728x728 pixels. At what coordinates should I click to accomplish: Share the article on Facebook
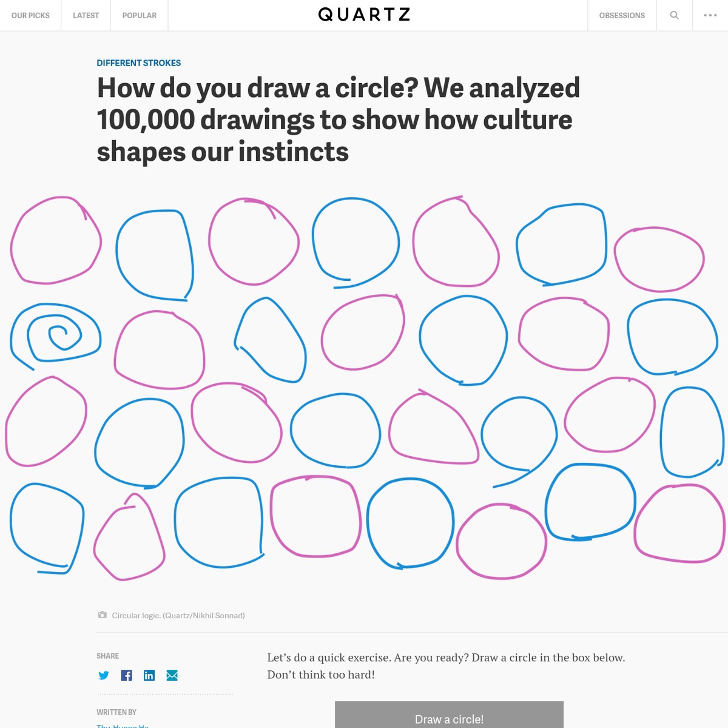126,675
